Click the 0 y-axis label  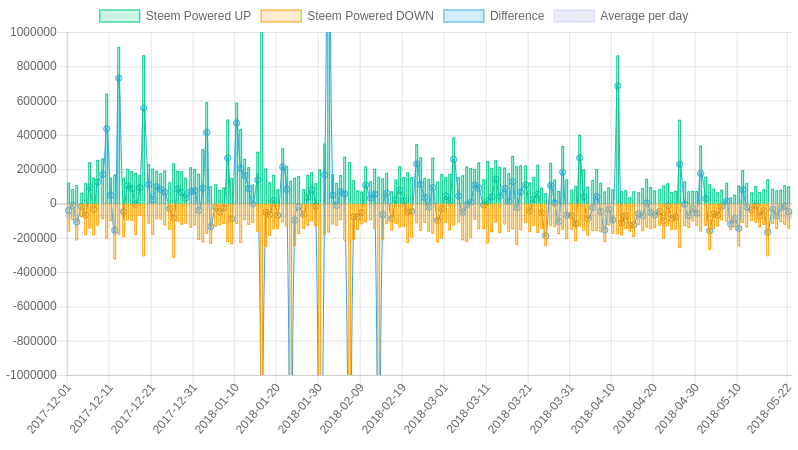tap(53, 203)
